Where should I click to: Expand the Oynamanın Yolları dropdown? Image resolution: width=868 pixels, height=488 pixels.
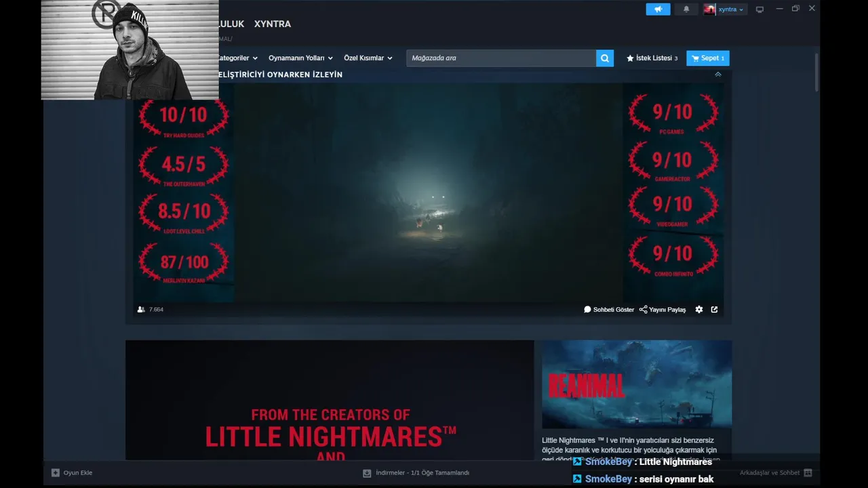point(300,58)
